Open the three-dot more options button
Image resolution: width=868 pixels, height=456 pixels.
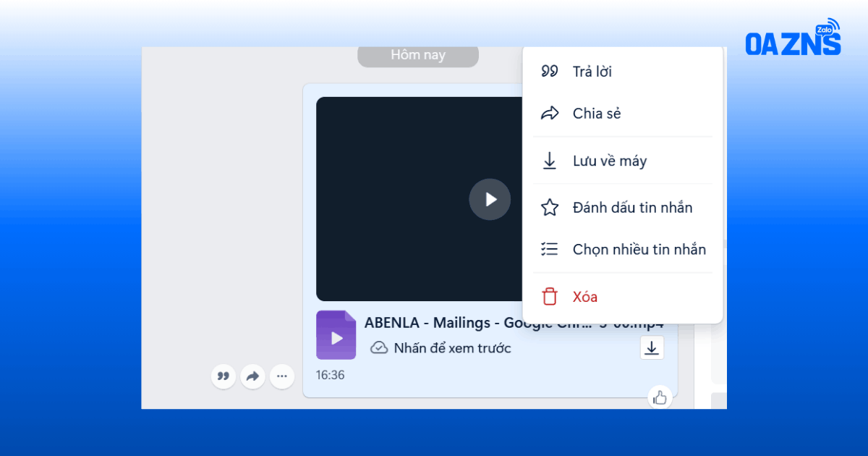tap(282, 376)
